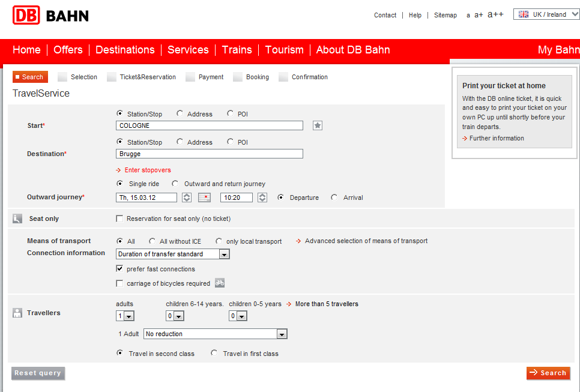Viewport: 580px width, 392px height.
Task: Click More than 5 travellers link
Action: point(322,304)
